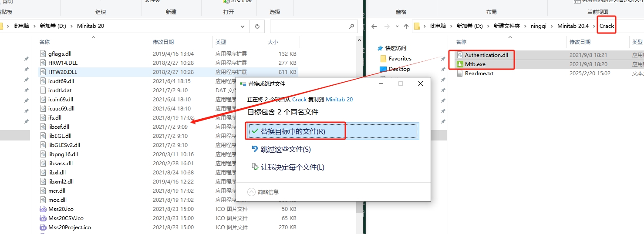
Task: Select the icuuc69.dll file name
Action: coord(61,108)
